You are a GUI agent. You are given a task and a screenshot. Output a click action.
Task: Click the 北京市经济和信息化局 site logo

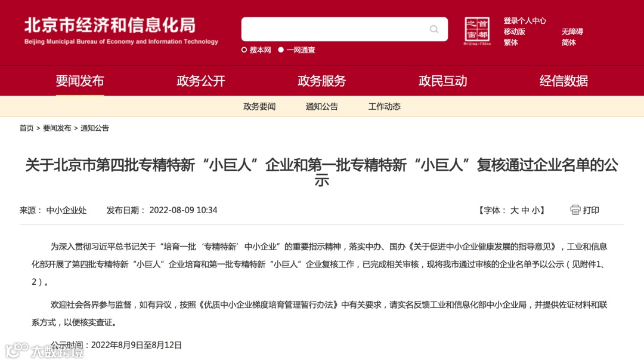[121, 30]
